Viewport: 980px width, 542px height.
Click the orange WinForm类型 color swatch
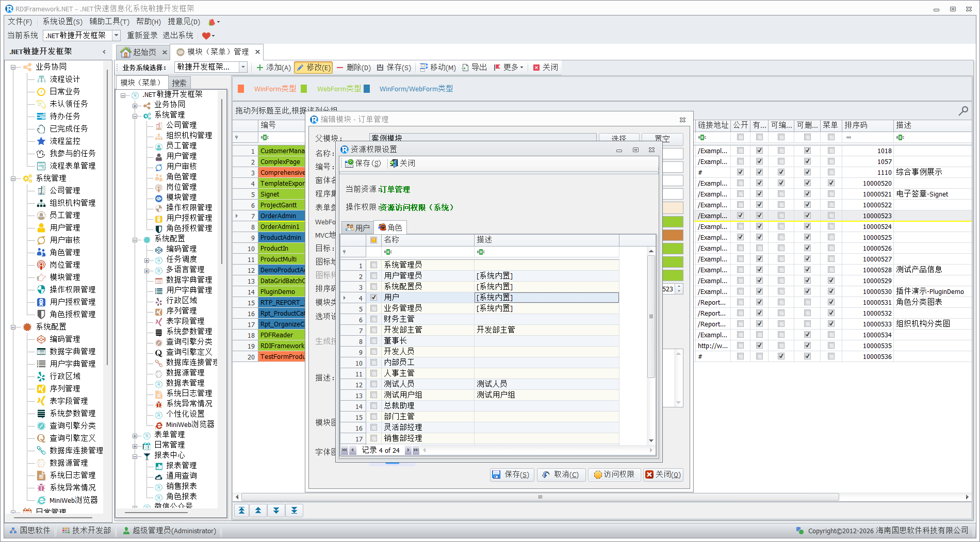point(241,89)
